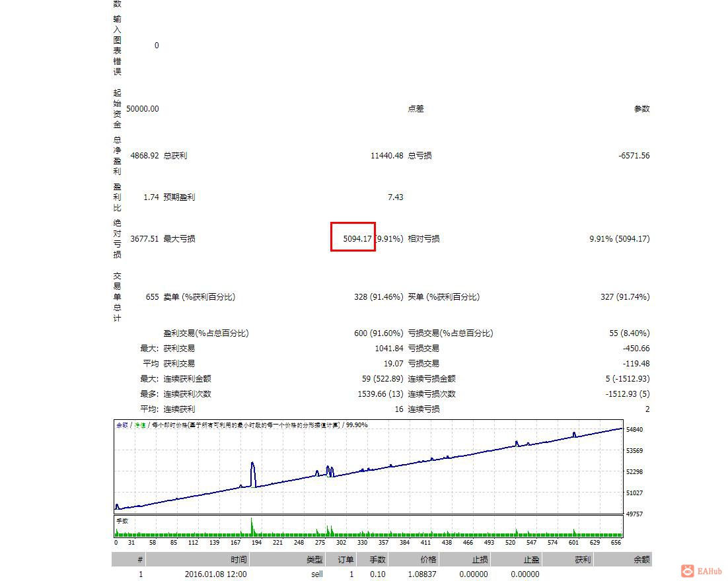Click the 余额 column header in the table
728x581 pixels.
point(642,560)
